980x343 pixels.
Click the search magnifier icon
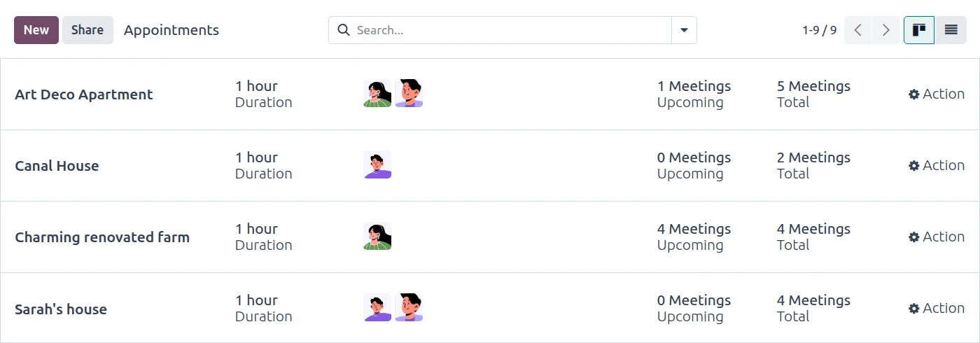[344, 30]
